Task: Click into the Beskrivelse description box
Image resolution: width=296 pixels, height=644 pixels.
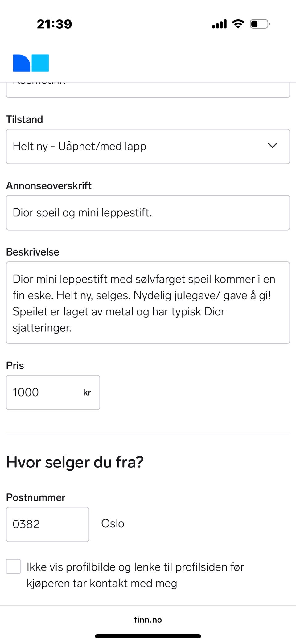Action: pyautogui.click(x=148, y=302)
